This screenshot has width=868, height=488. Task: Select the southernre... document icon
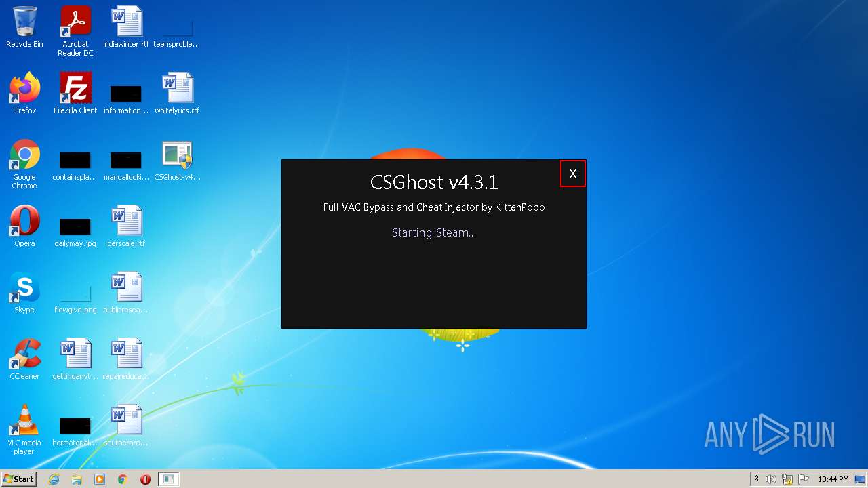coord(126,426)
